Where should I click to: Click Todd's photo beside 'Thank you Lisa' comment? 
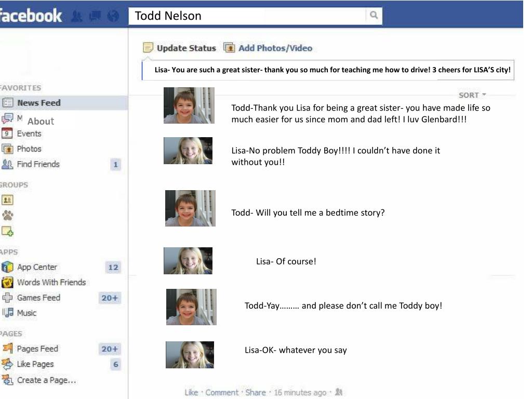(189, 105)
